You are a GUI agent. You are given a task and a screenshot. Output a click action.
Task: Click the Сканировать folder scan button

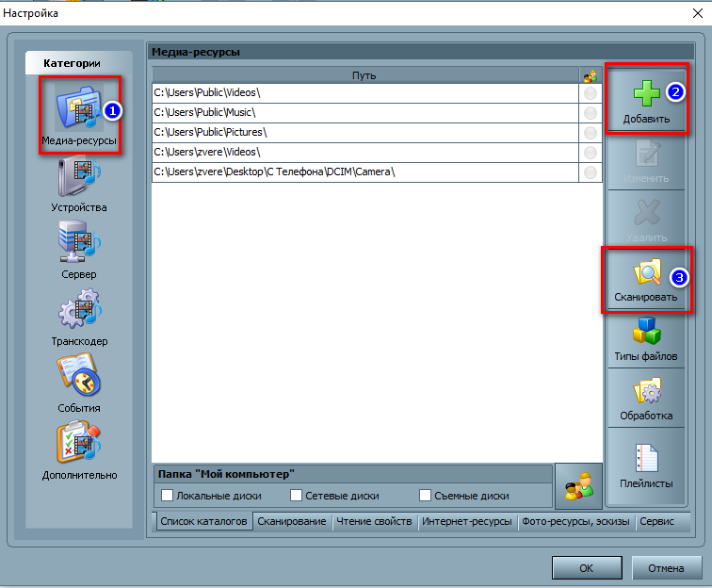pyautogui.click(x=646, y=280)
